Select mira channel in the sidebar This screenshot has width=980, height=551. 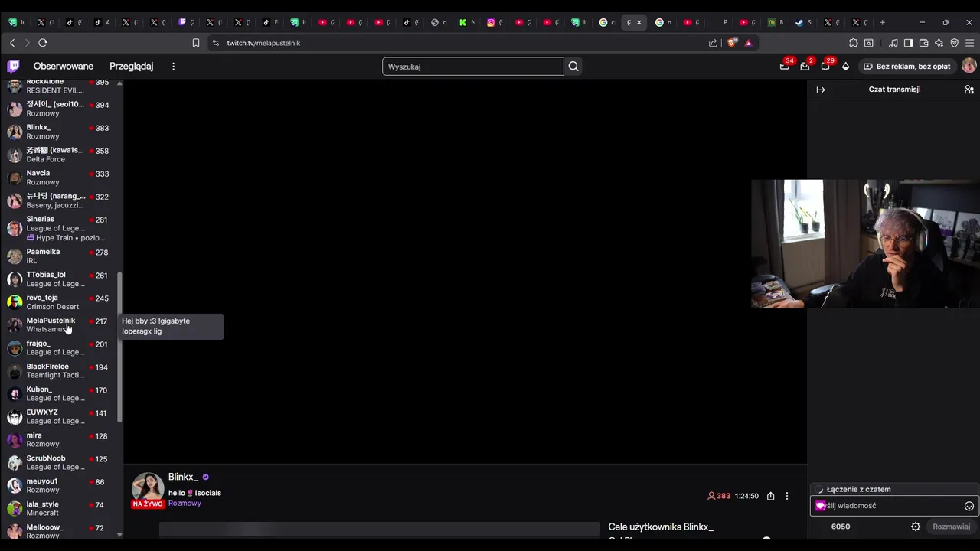point(60,439)
